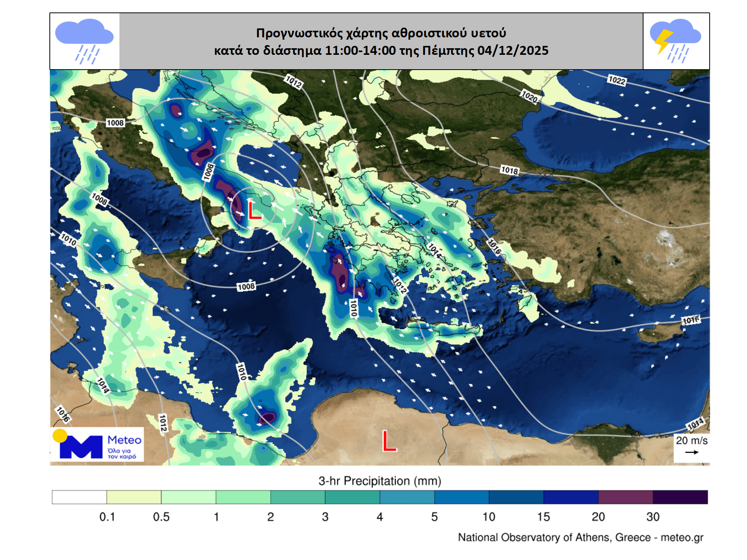
Task: Click the 1006 isobar label
Action: click(x=208, y=172)
